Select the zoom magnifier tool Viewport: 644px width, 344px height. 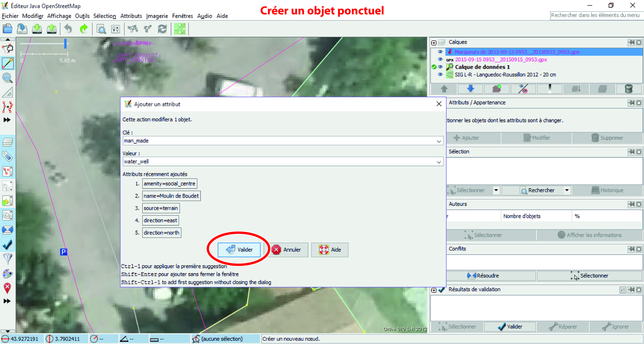pos(7,78)
